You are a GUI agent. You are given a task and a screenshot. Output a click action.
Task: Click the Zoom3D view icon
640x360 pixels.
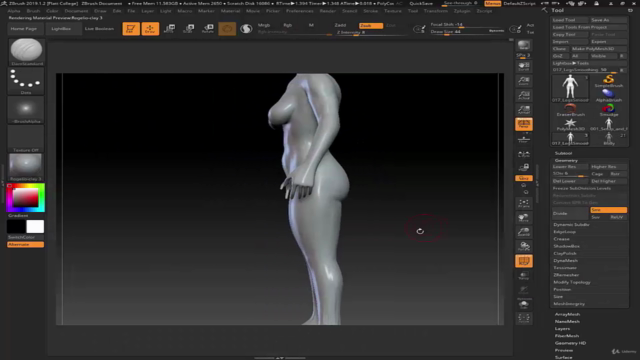tap(524, 232)
